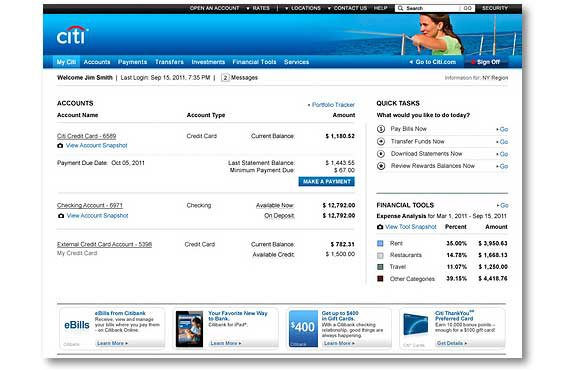Click camera icon beside Citi Credit Card snapshot
Image resolution: width=565 pixels, height=370 pixels.
click(x=60, y=146)
